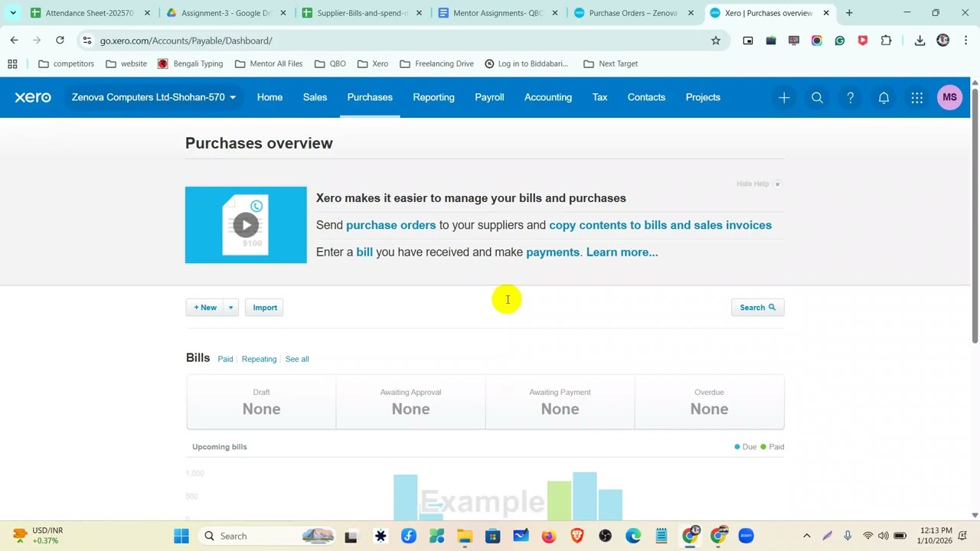
Task: Open the Bengali Typing bookmark
Action: (x=190, y=64)
